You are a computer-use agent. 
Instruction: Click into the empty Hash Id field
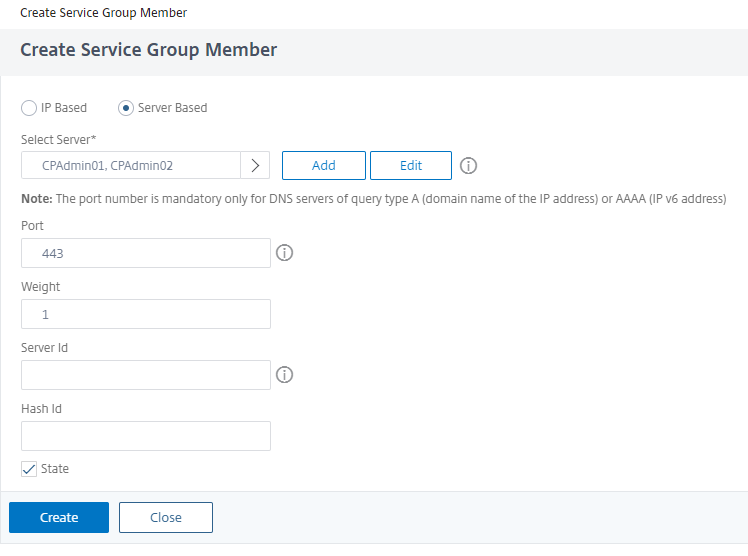[x=146, y=436]
